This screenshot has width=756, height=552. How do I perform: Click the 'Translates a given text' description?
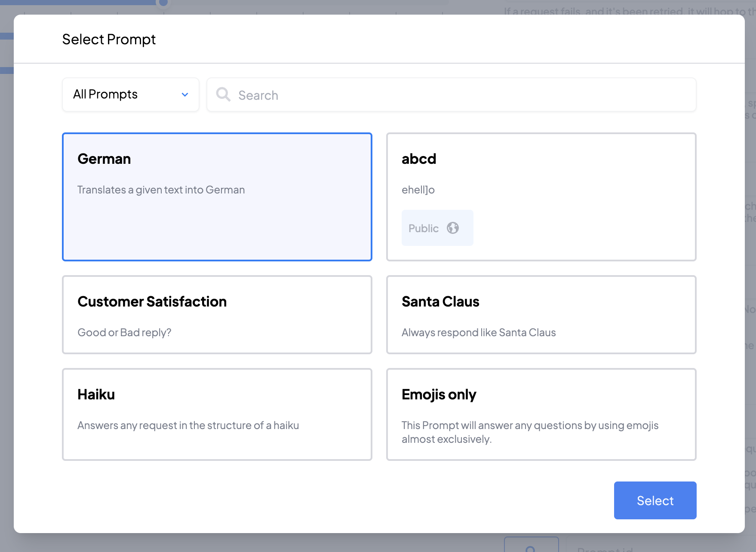click(x=161, y=190)
